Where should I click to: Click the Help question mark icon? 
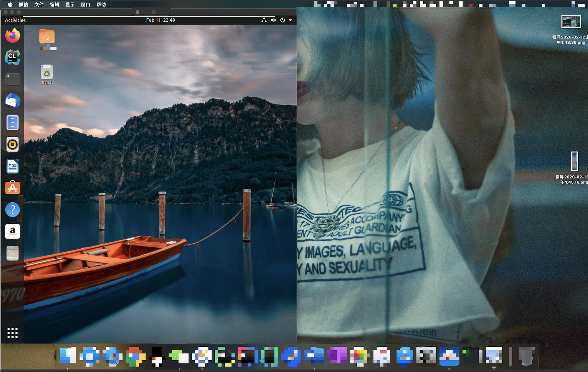pyautogui.click(x=12, y=210)
